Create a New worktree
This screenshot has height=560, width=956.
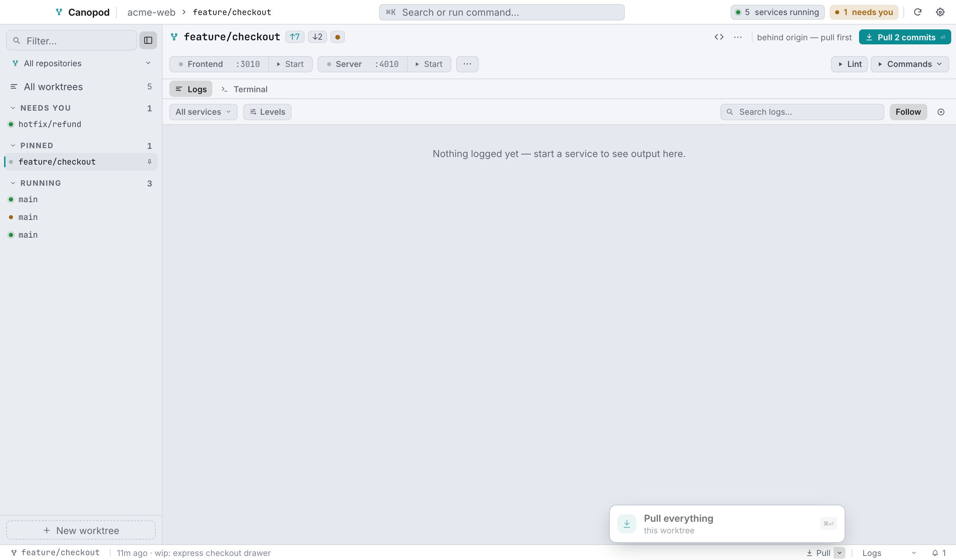(81, 530)
